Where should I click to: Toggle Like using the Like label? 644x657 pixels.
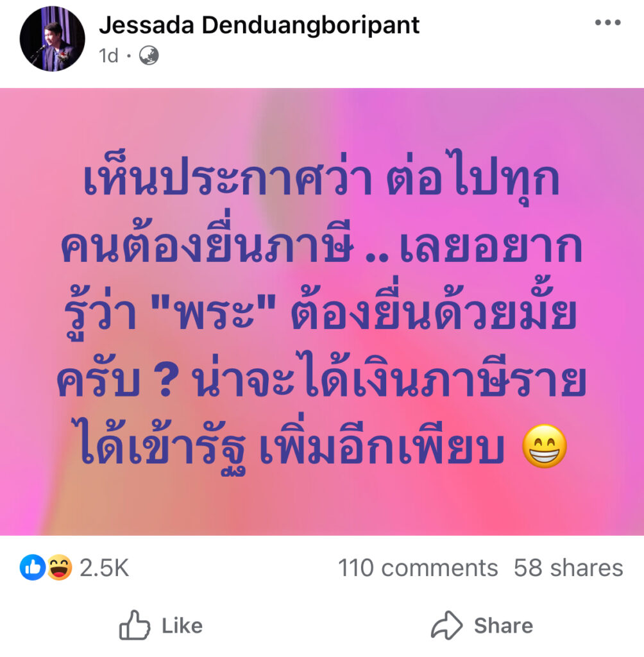click(x=182, y=626)
